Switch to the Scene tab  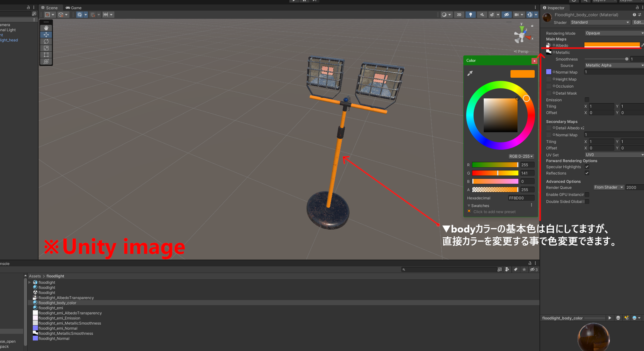[49, 8]
